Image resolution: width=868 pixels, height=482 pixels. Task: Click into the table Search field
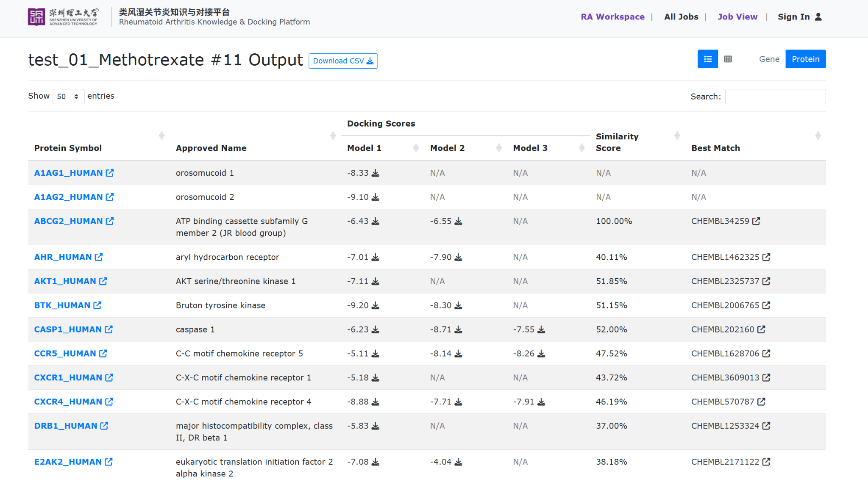click(775, 97)
